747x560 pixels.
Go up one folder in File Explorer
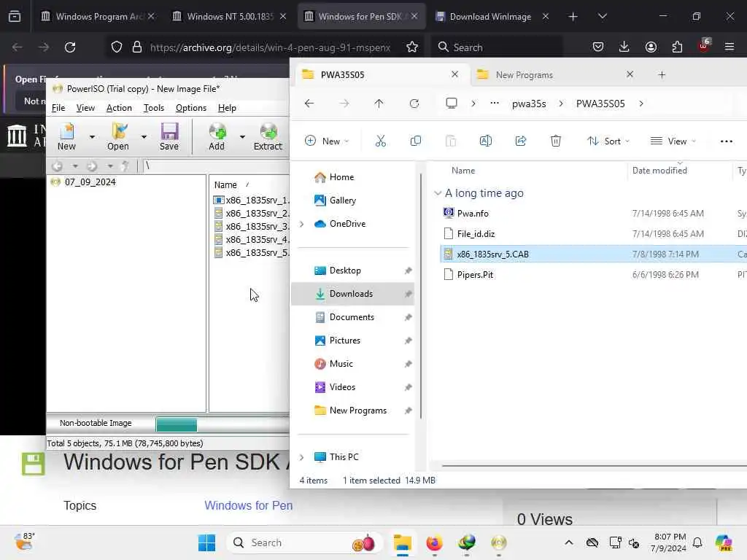[x=379, y=104]
